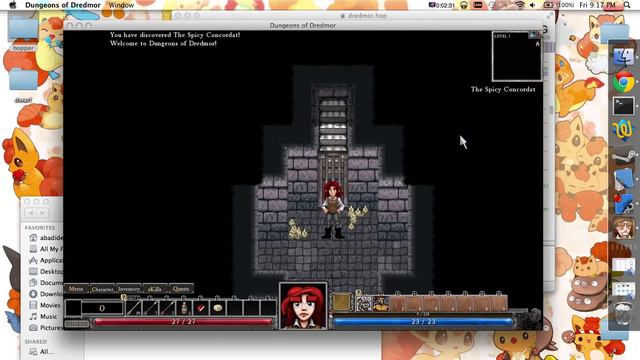Select Pictures in Finder sidebar
This screenshot has height=360, width=640.
point(46,327)
